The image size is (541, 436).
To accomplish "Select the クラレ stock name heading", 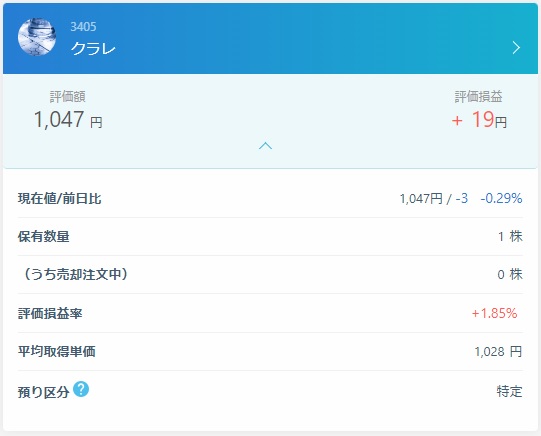I will coord(93,49).
